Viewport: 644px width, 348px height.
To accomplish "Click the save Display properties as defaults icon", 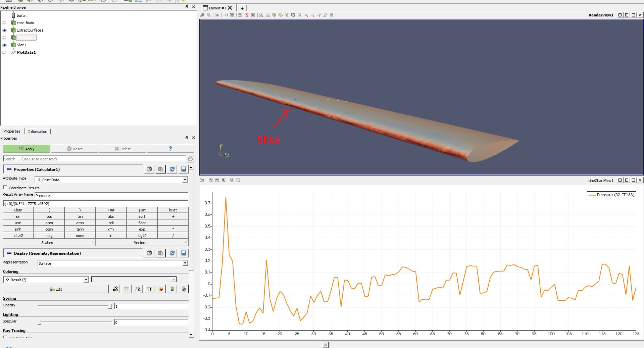I will [183, 253].
